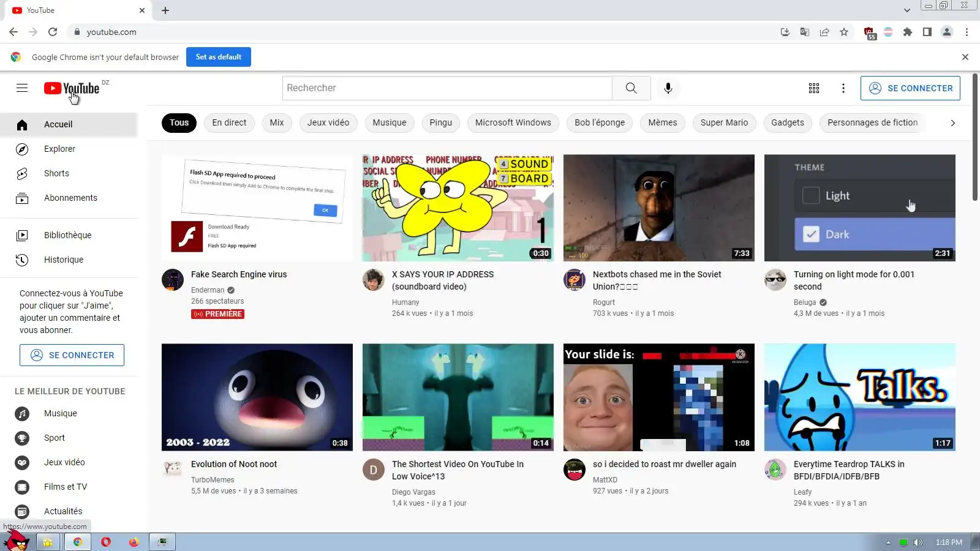Click the Rechercher search field
This screenshot has width=980, height=551.
[447, 88]
